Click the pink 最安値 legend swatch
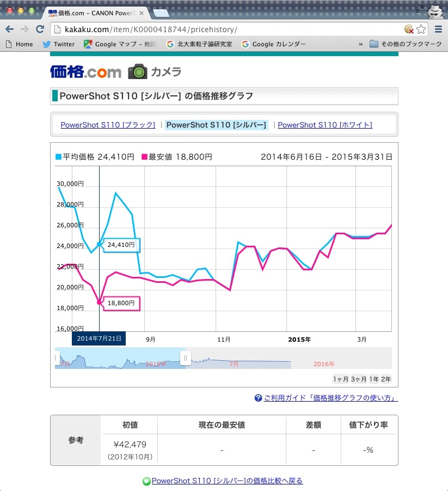448x491 pixels. (x=144, y=156)
